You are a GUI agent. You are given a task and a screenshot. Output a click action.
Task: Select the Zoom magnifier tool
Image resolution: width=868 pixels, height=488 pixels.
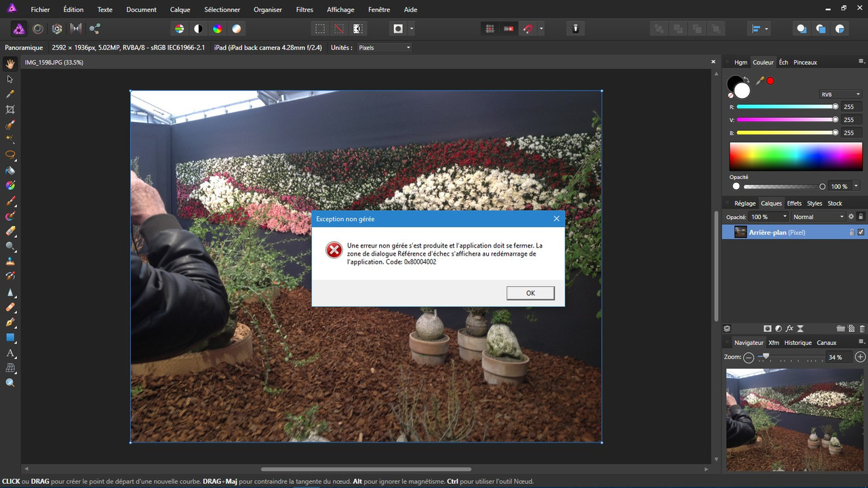(10, 383)
